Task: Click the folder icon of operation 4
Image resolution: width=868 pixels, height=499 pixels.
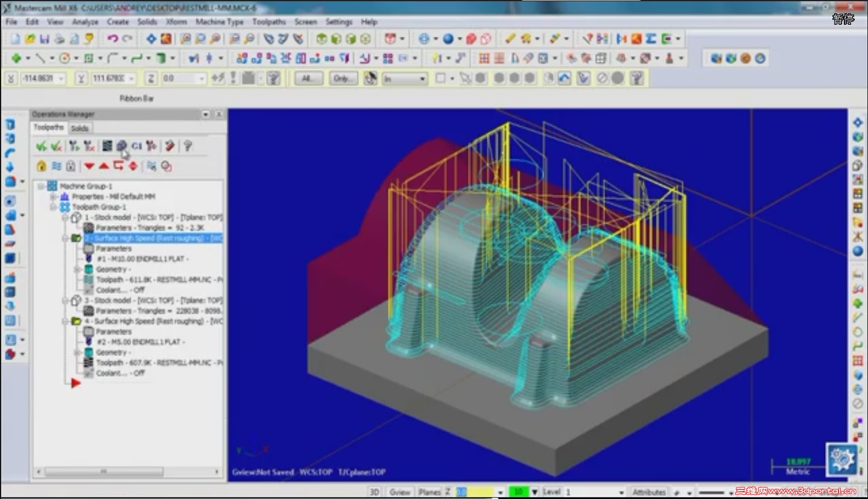Action: point(76,321)
